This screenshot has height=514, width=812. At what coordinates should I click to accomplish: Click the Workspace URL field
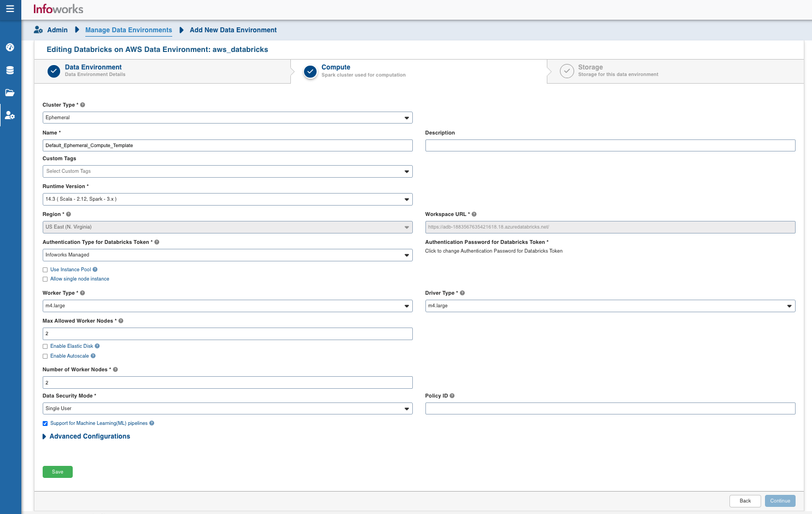[x=610, y=227]
